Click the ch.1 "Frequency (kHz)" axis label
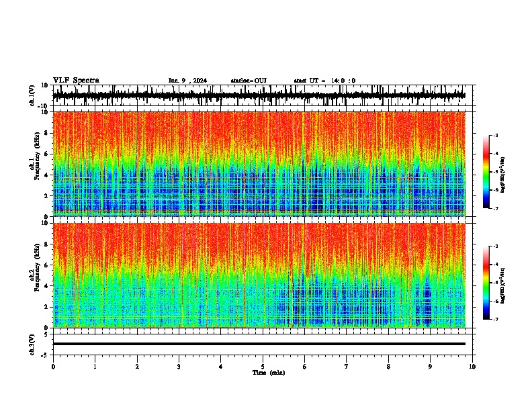 tap(36, 156)
